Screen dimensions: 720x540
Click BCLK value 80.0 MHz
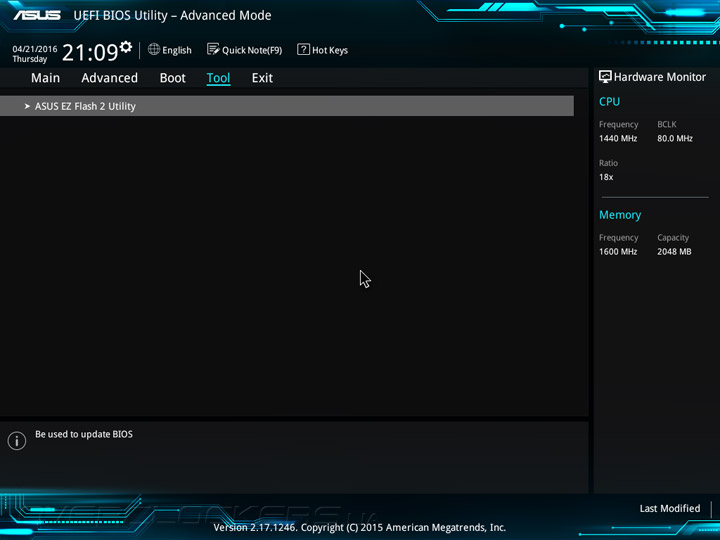coord(675,138)
